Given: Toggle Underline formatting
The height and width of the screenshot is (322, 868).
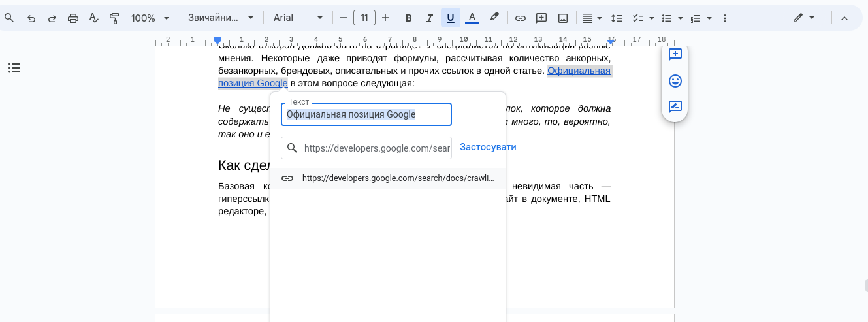Looking at the screenshot, I should tap(450, 18).
